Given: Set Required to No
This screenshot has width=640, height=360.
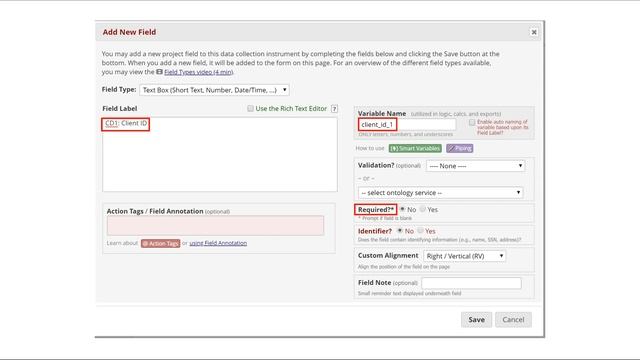Looking at the screenshot, I should [x=402, y=209].
